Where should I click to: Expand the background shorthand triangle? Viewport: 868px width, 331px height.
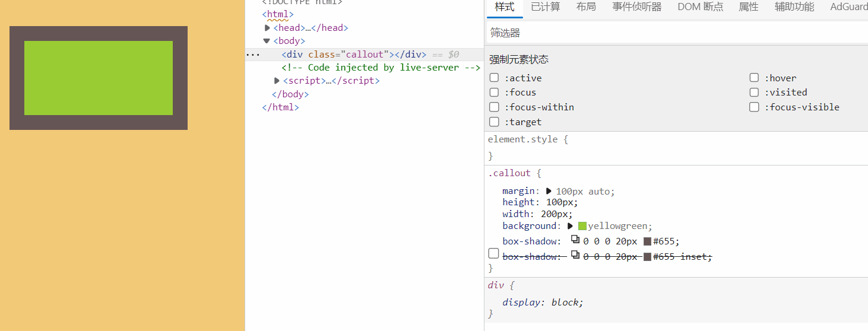coord(570,226)
